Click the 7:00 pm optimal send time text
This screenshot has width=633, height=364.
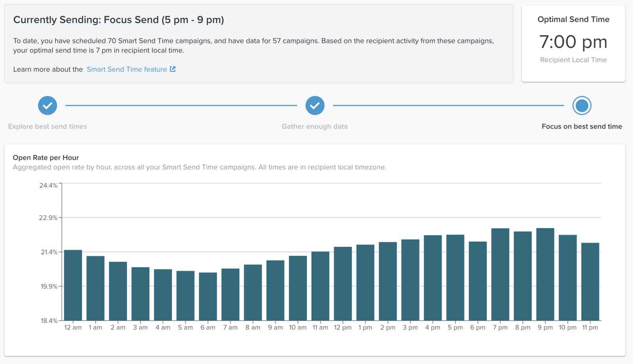click(x=573, y=42)
